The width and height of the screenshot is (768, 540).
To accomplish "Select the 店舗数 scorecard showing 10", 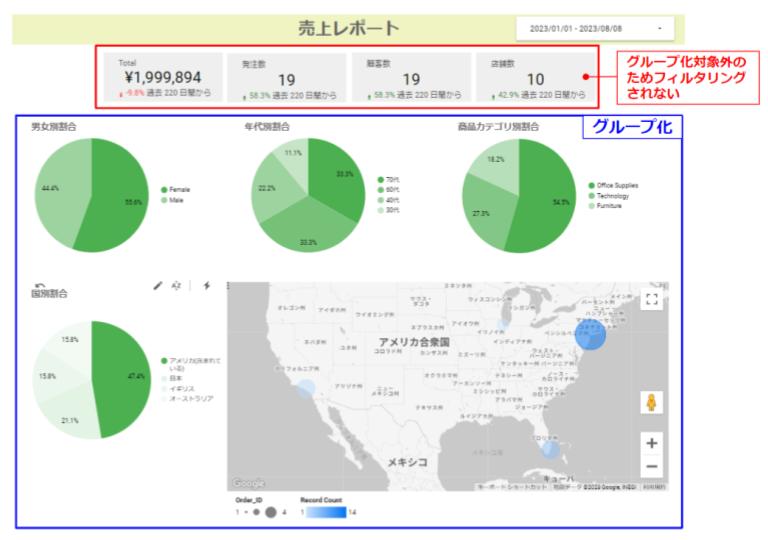I will 535,77.
